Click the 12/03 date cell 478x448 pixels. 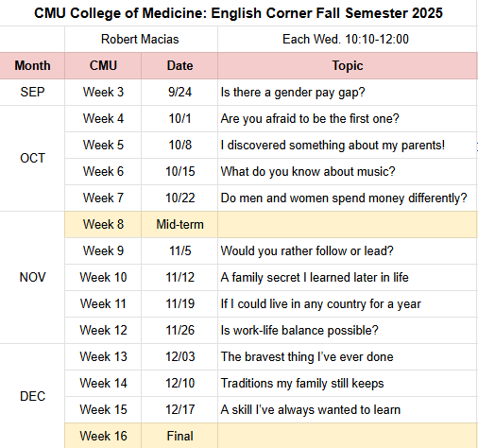[x=179, y=356]
